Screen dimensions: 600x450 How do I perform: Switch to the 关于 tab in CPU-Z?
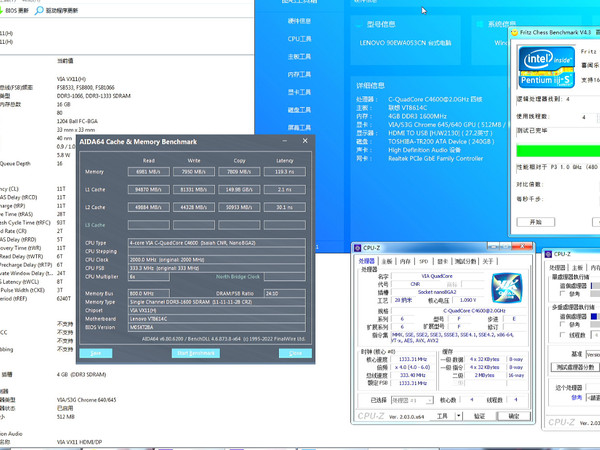click(488, 261)
